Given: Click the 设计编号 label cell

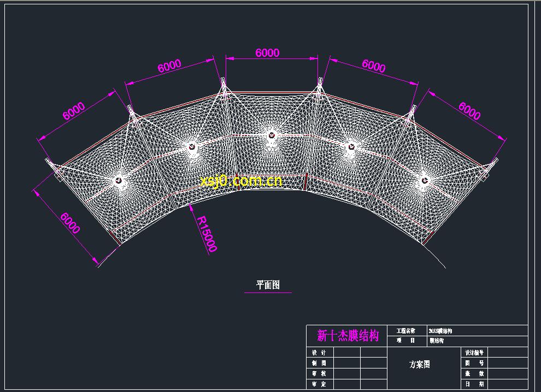Looking at the screenshot, I should tap(473, 353).
